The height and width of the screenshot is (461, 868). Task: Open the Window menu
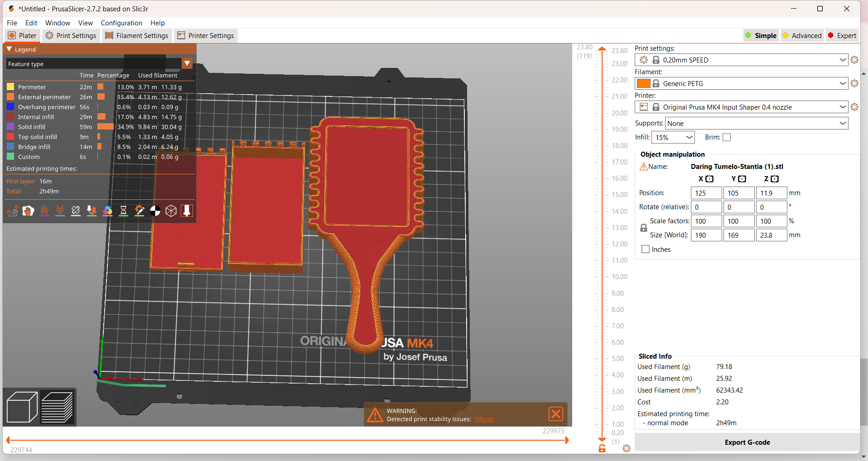(x=58, y=23)
